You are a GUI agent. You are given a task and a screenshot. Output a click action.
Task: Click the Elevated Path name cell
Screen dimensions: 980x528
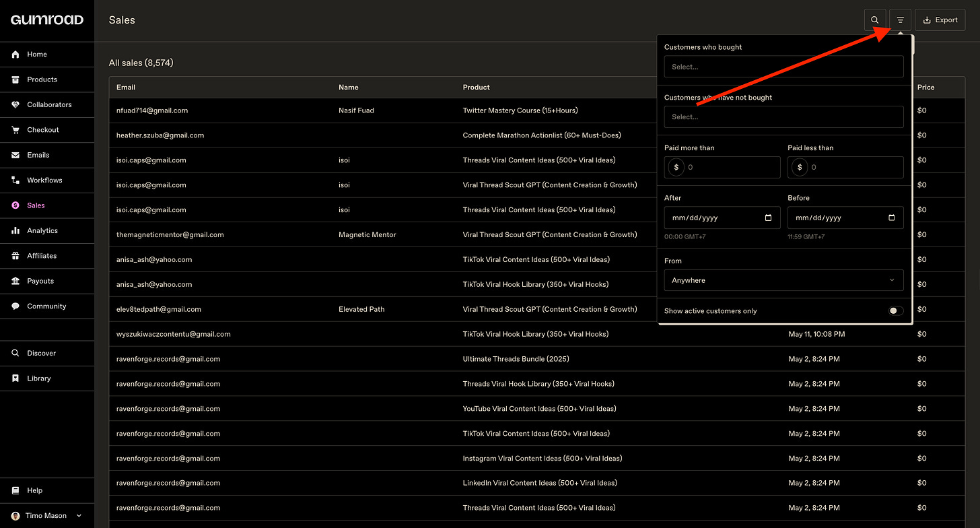tap(361, 310)
